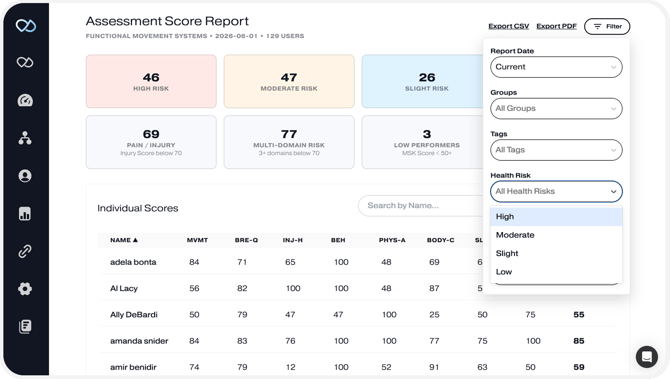
Task: Click the Filter button
Action: (x=607, y=26)
